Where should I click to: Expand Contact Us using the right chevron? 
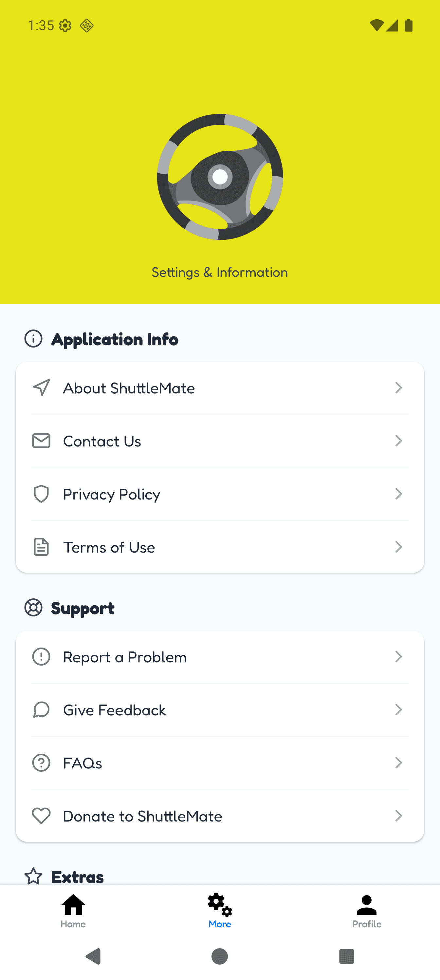398,441
